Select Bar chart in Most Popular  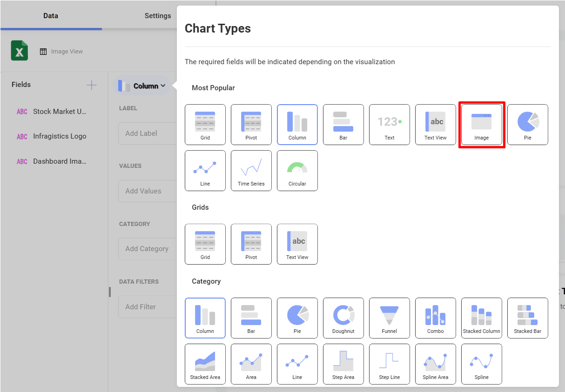[343, 125]
